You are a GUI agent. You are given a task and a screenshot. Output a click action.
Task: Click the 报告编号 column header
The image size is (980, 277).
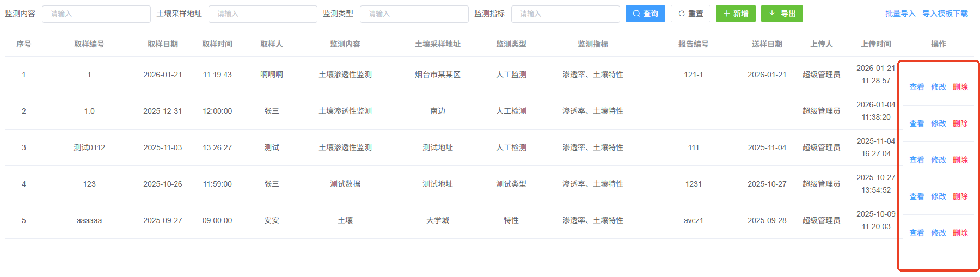pyautogui.click(x=693, y=44)
